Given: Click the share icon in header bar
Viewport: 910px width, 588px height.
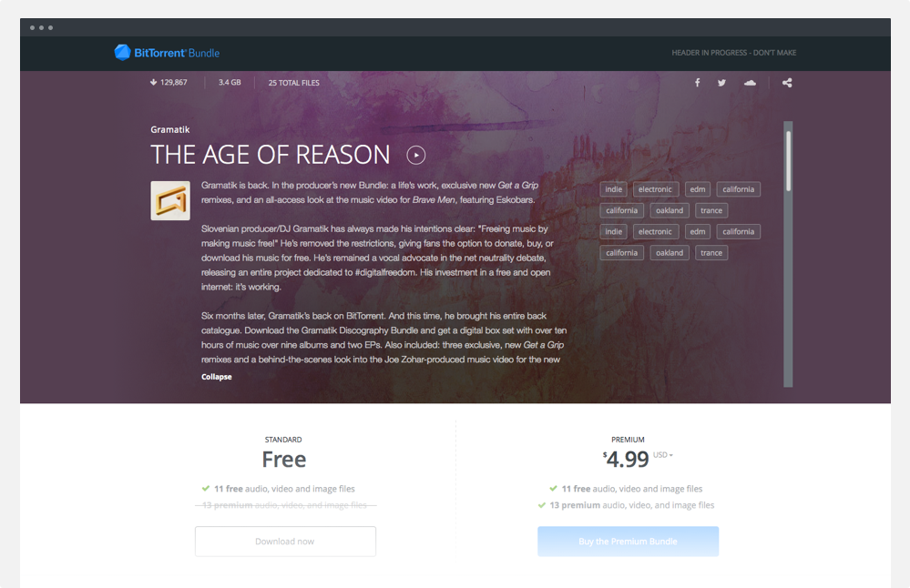Looking at the screenshot, I should pos(787,82).
